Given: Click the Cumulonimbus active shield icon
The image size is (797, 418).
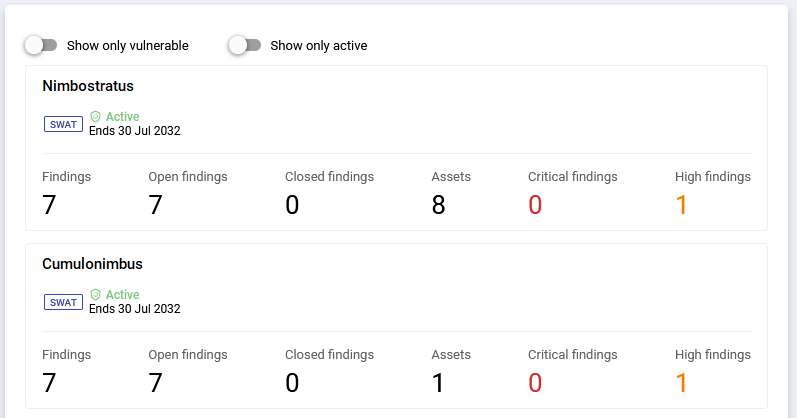Looking at the screenshot, I should (x=96, y=295).
